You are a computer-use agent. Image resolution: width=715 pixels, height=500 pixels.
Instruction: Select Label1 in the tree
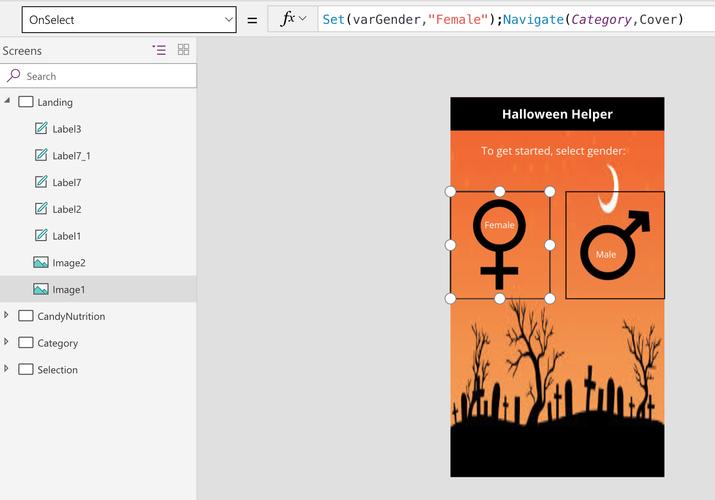tap(67, 236)
